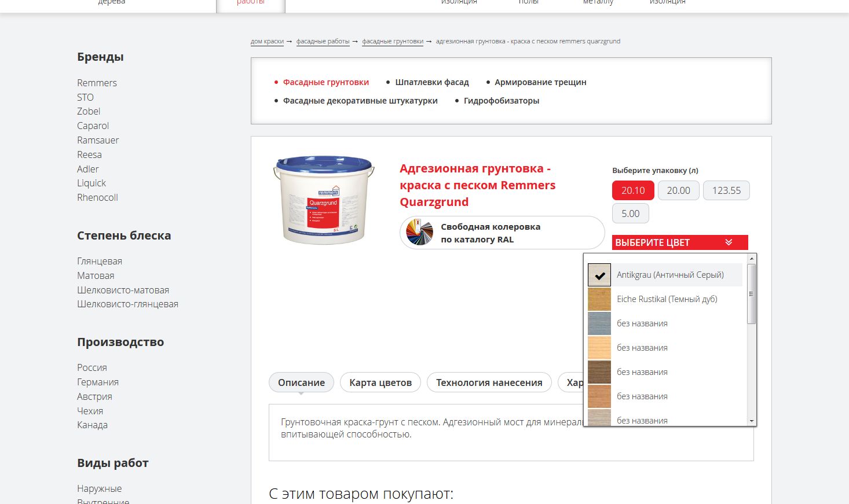Go to дом краски breadcrumb link
The width and height of the screenshot is (849, 504).
pos(267,42)
